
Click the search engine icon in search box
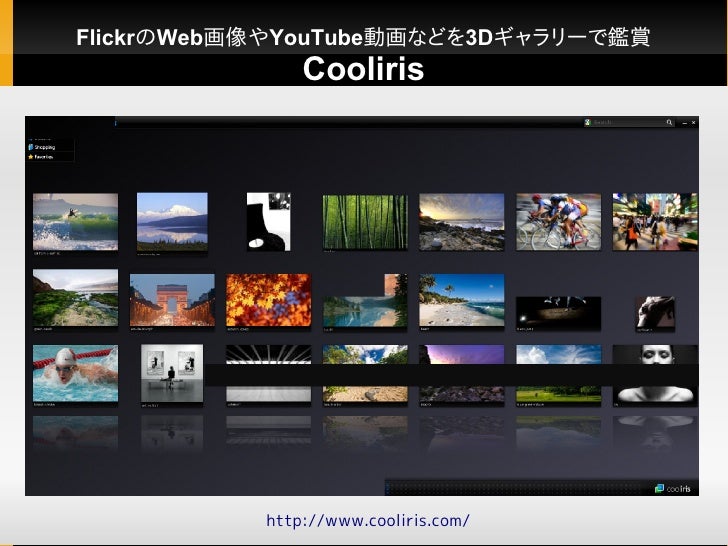(x=588, y=122)
